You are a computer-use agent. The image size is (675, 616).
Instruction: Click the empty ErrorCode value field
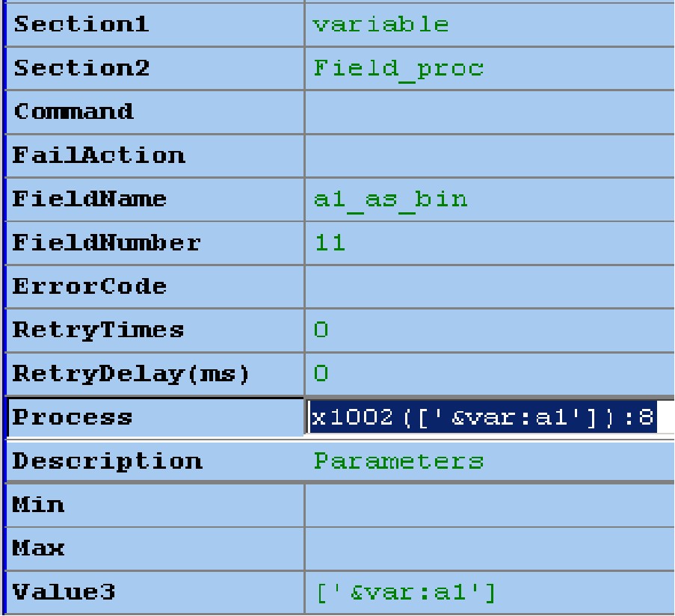[489, 286]
